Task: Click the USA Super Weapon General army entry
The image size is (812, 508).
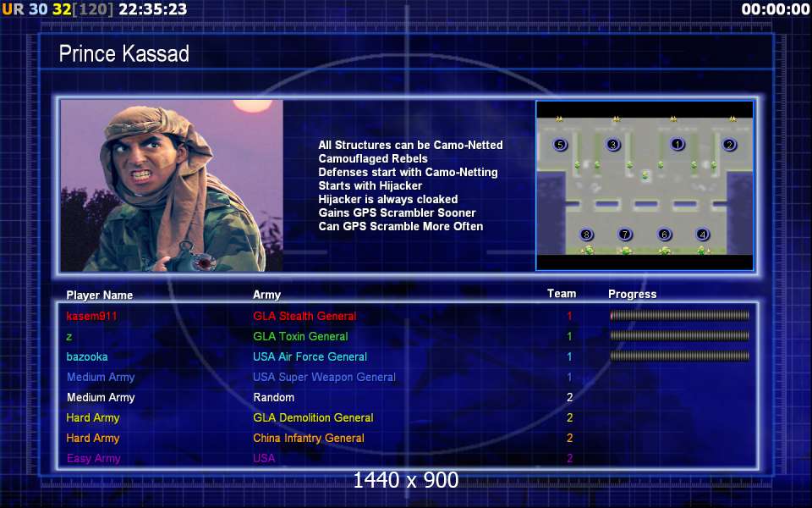Action: (324, 378)
